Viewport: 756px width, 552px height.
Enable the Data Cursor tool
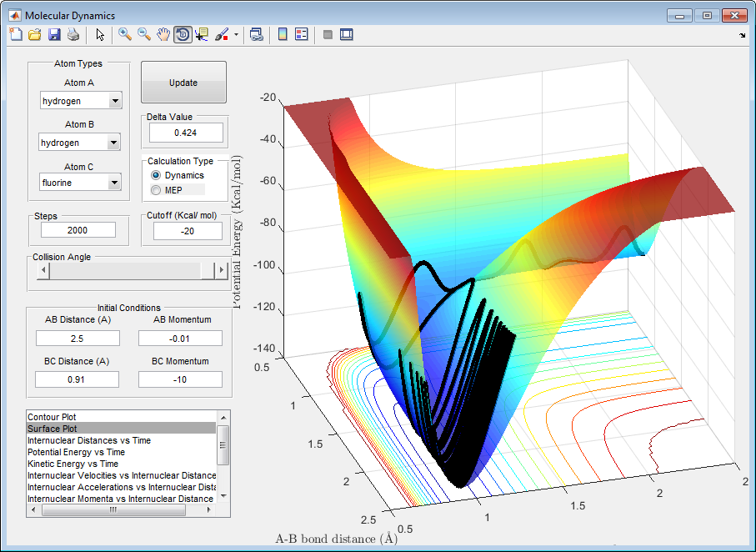pyautogui.click(x=202, y=34)
